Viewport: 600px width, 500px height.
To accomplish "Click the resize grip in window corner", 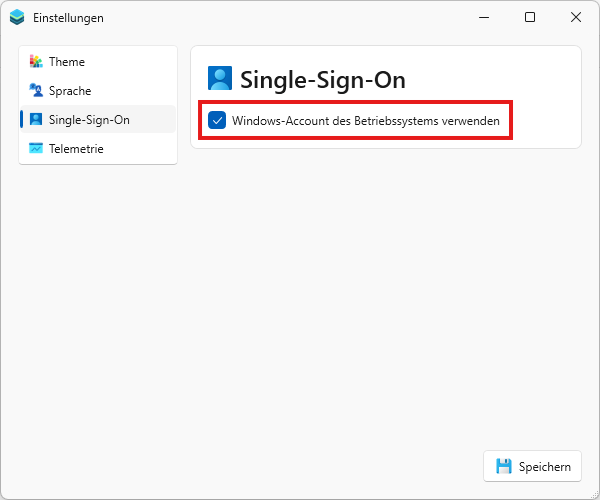I will [x=594, y=494].
